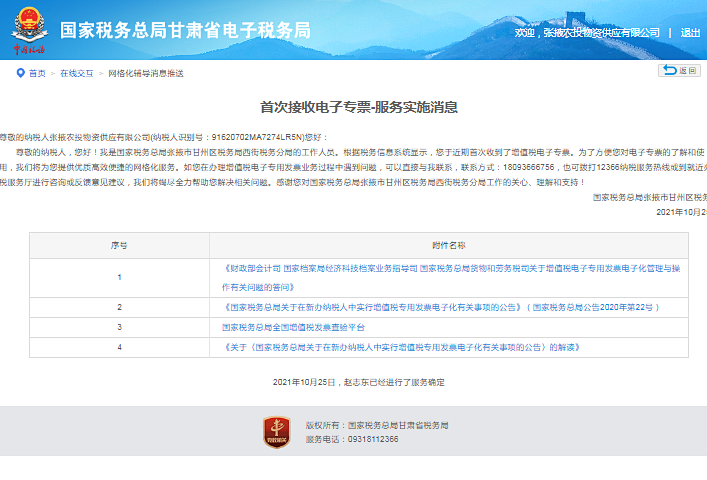
Task: Open attachment 1 财政部会计司 答问 link
Action: 451,278
